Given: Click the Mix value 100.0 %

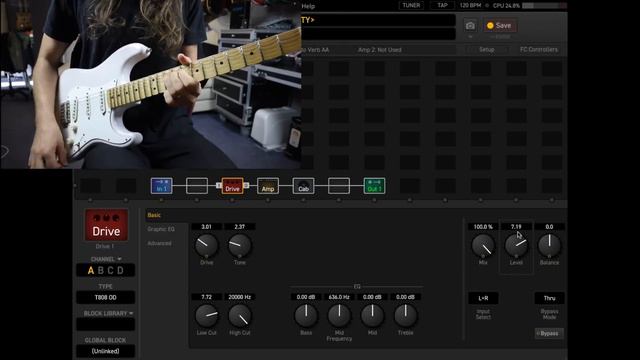Looking at the screenshot, I should [x=483, y=227].
